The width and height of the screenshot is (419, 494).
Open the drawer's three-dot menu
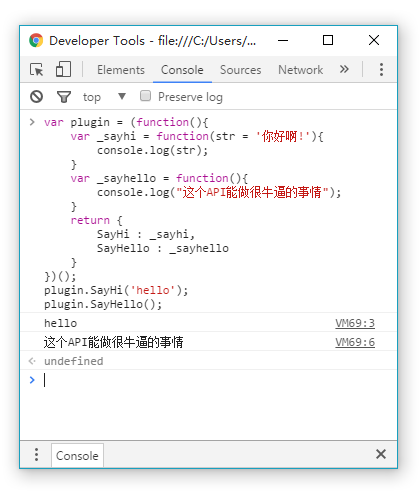pos(36,455)
